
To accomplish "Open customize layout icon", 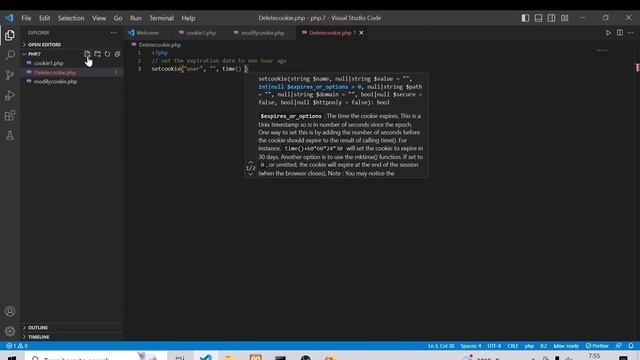I will [564, 18].
